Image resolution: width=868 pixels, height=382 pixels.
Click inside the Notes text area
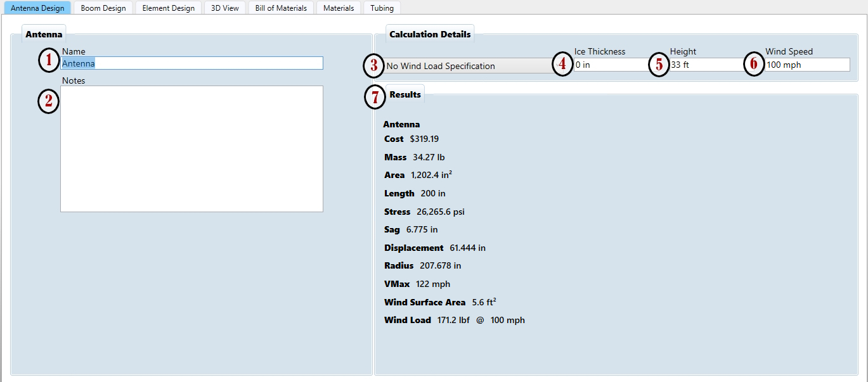point(191,149)
